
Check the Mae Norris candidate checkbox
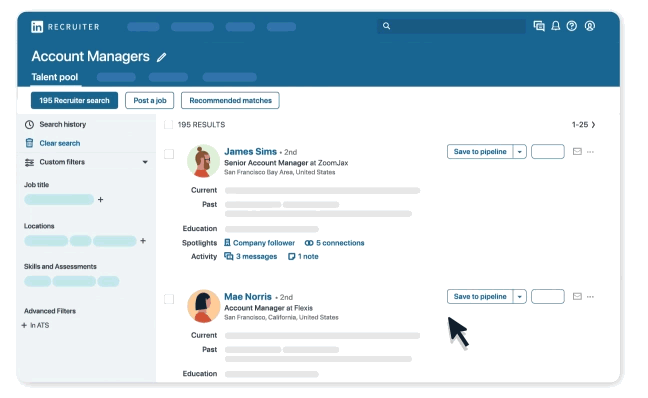click(169, 299)
